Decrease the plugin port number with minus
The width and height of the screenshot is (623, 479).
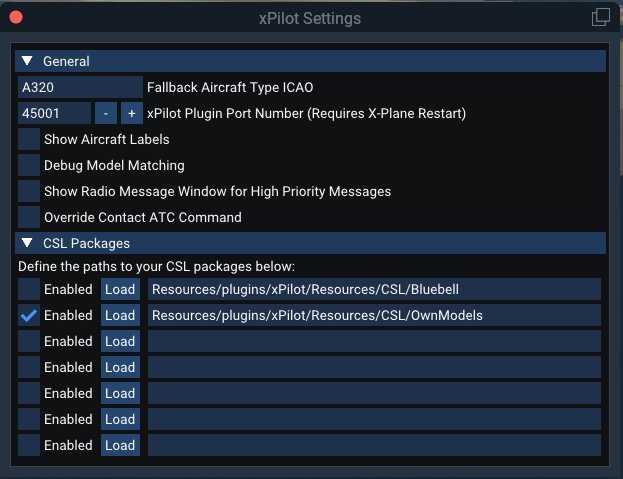(x=106, y=114)
